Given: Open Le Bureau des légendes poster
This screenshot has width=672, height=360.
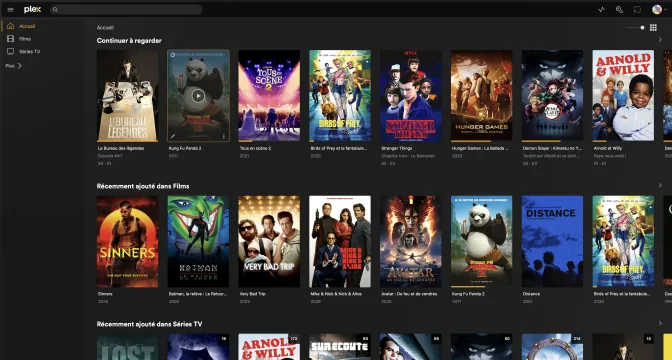Looking at the screenshot, I should [127, 96].
